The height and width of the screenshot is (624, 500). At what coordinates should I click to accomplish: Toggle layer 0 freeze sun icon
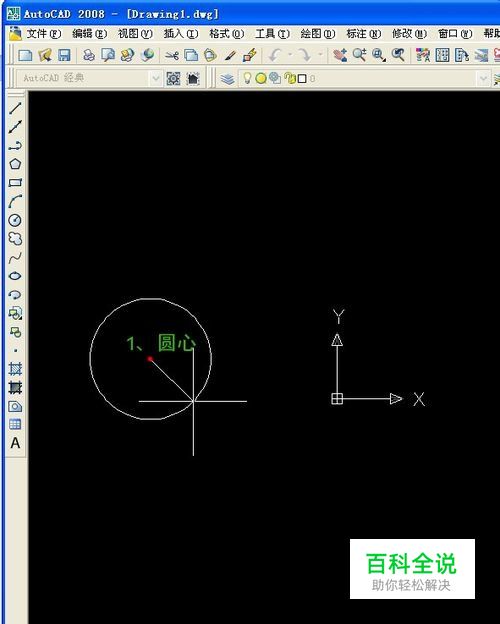(x=261, y=79)
